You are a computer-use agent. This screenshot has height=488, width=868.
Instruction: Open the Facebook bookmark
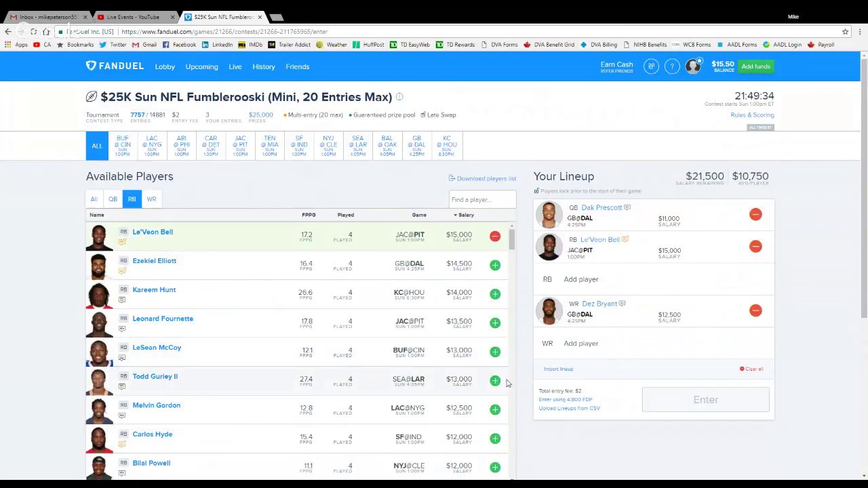coord(179,45)
